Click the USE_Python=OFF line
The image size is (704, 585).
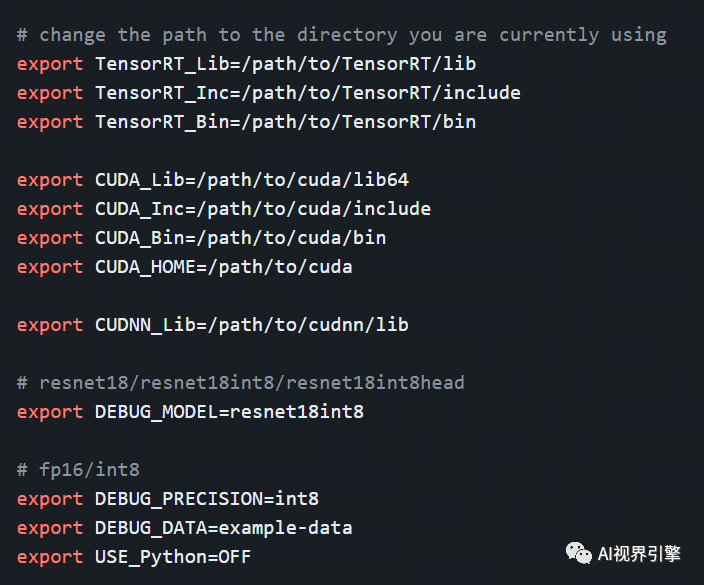click(134, 557)
